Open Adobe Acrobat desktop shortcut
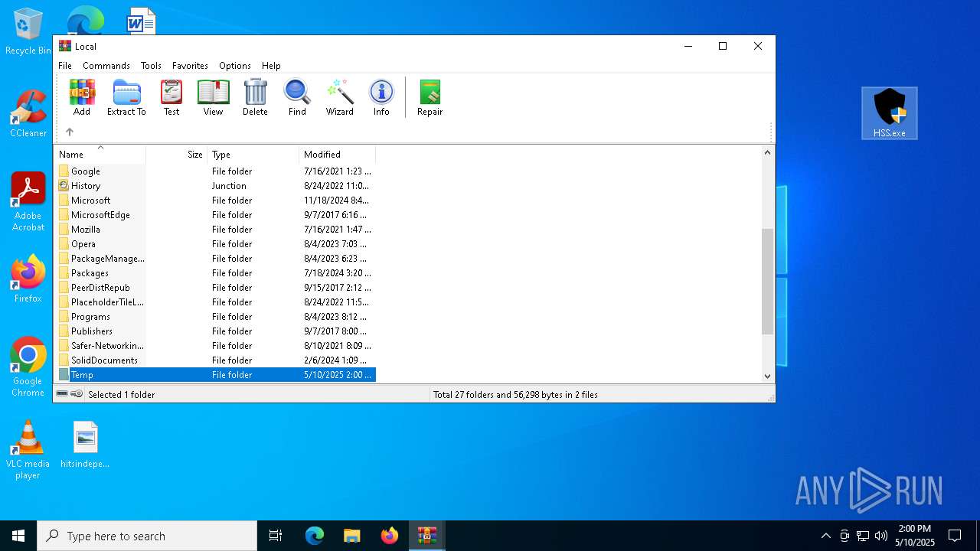The image size is (980, 551). point(28,201)
